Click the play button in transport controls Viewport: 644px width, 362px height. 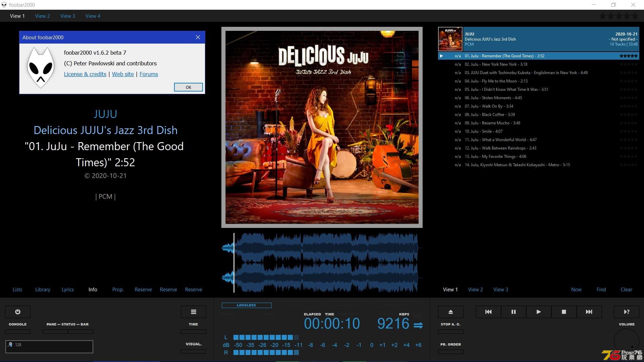pyautogui.click(x=539, y=312)
